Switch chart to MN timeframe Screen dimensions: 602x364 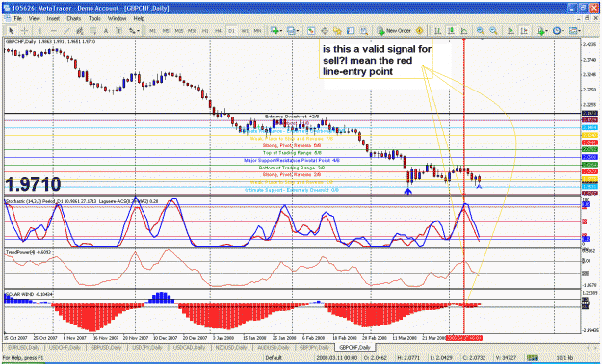257,31
